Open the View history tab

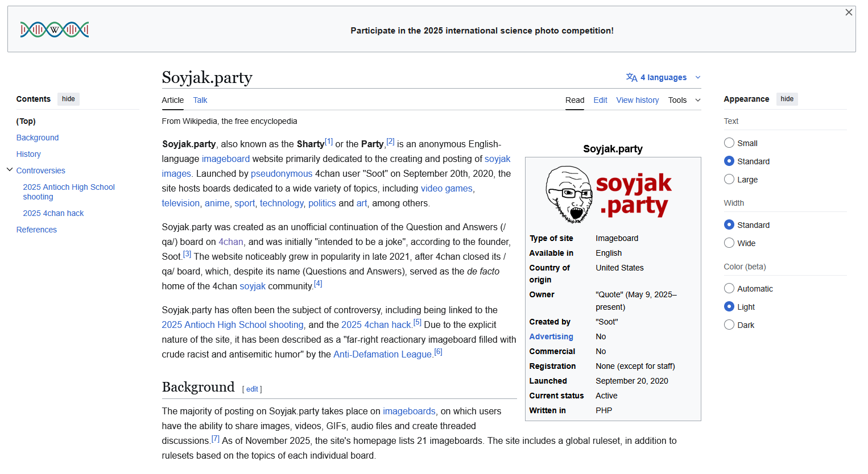(637, 100)
